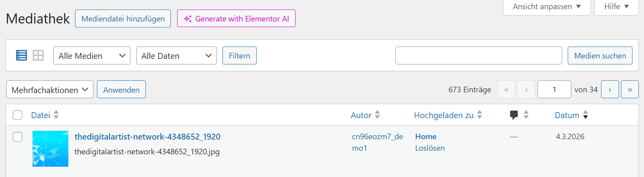The image size is (644, 177).
Task: Open the Alle Medien dropdown
Action: click(92, 56)
